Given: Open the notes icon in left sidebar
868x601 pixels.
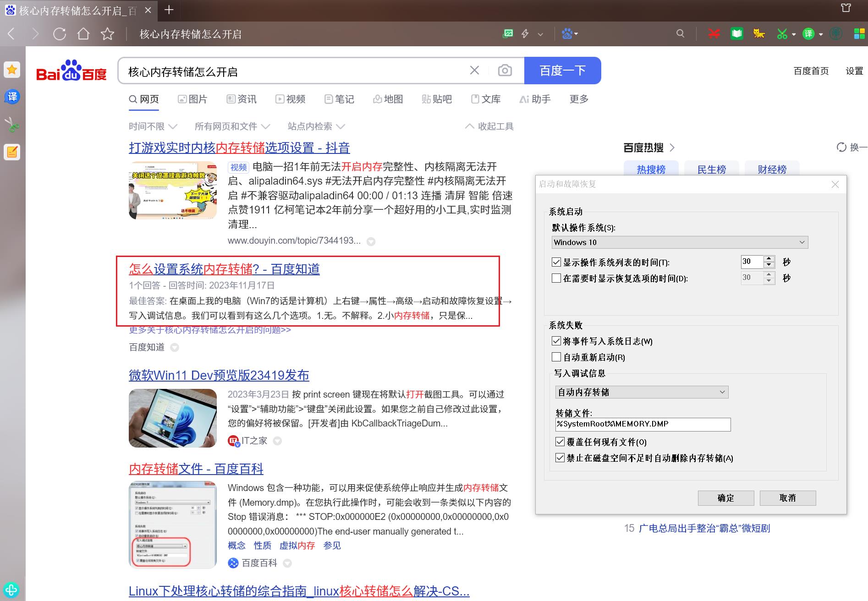Looking at the screenshot, I should pyautogui.click(x=12, y=152).
